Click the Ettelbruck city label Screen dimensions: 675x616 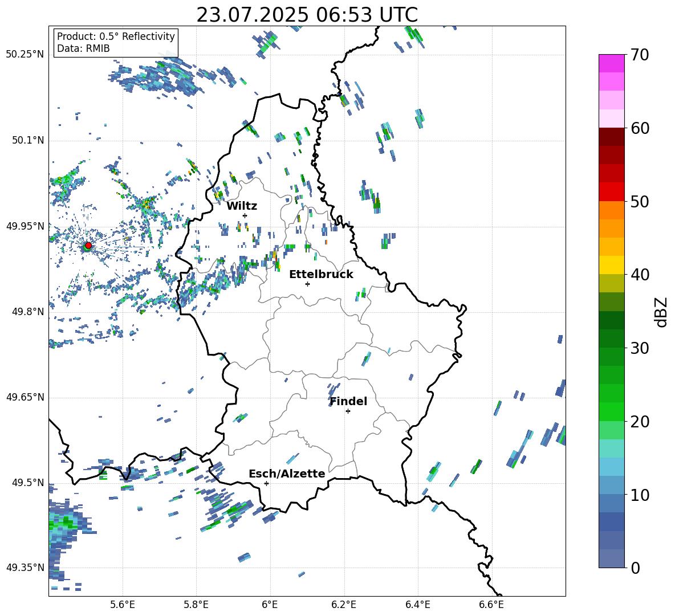pos(321,275)
